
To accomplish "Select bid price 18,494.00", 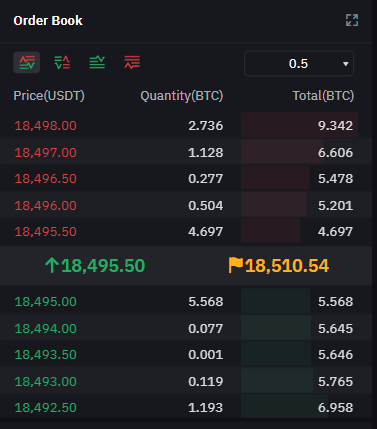I will point(46,328).
